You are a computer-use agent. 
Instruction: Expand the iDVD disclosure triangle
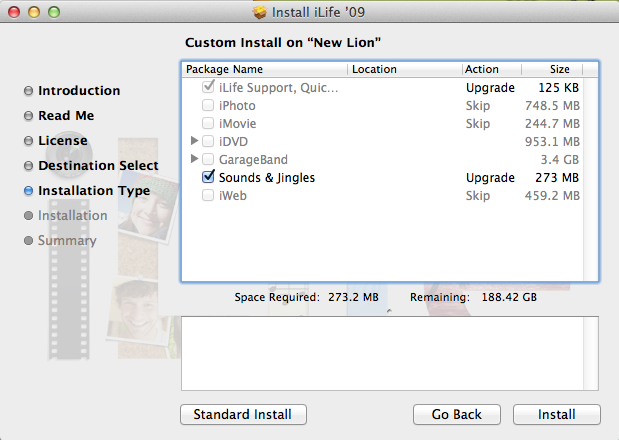point(194,141)
